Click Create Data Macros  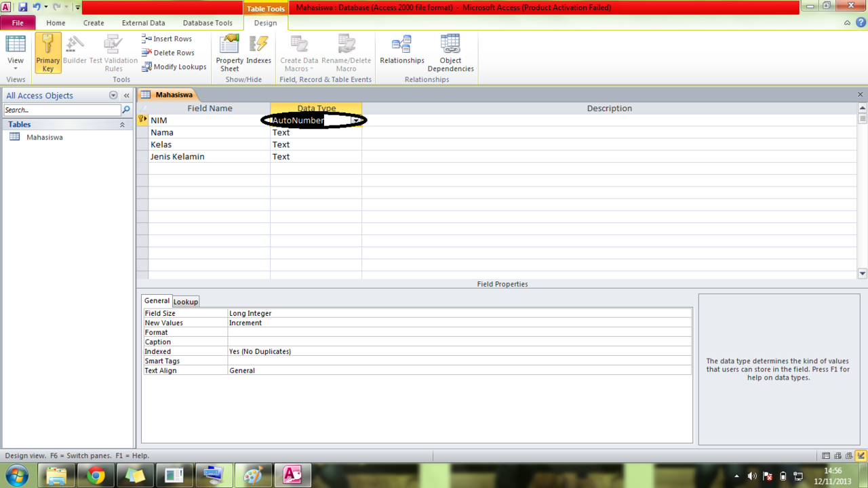click(299, 53)
